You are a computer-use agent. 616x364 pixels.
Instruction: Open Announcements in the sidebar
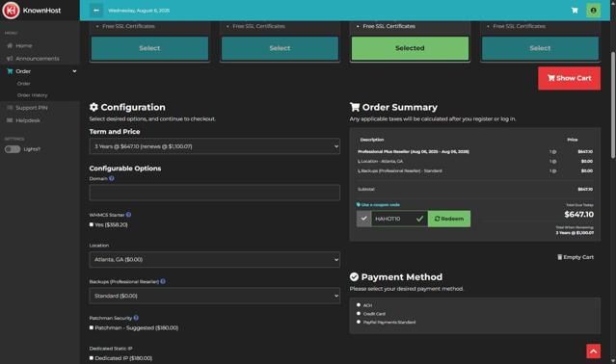click(38, 59)
